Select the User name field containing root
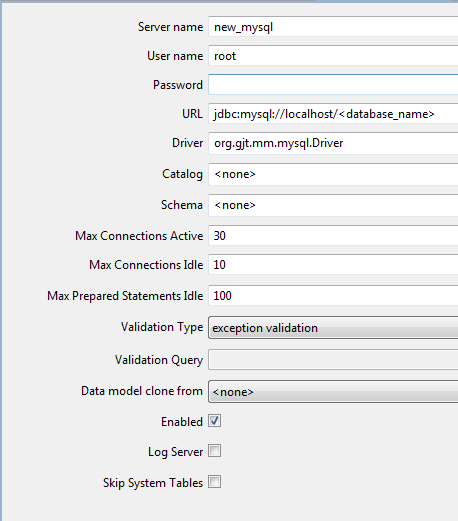 333,56
